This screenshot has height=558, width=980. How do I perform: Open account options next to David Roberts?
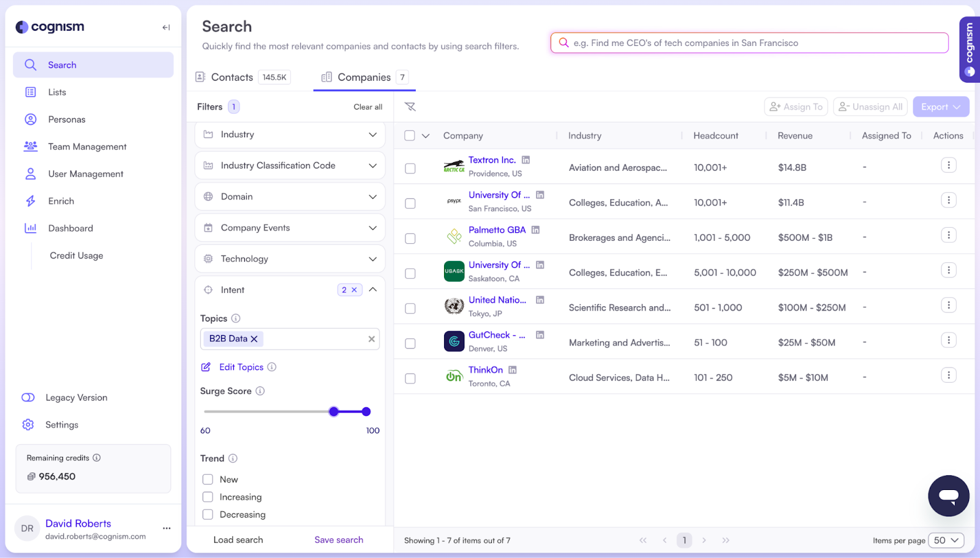pos(167,528)
